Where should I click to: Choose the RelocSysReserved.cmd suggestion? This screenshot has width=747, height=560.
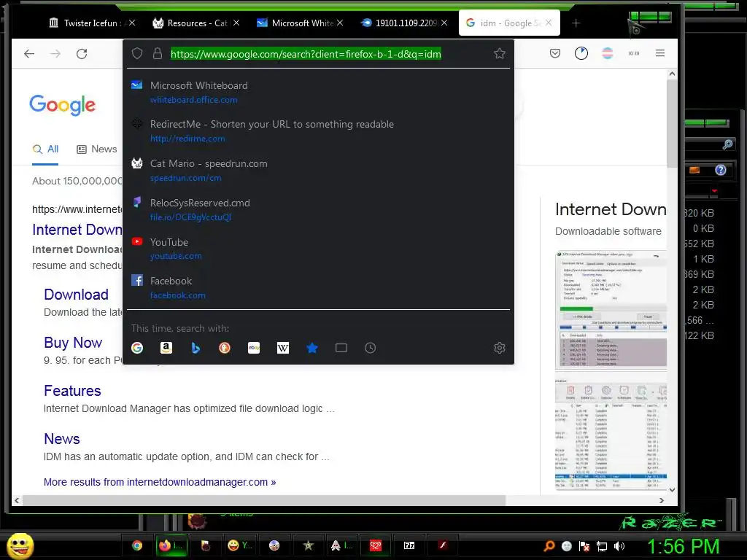click(318, 209)
